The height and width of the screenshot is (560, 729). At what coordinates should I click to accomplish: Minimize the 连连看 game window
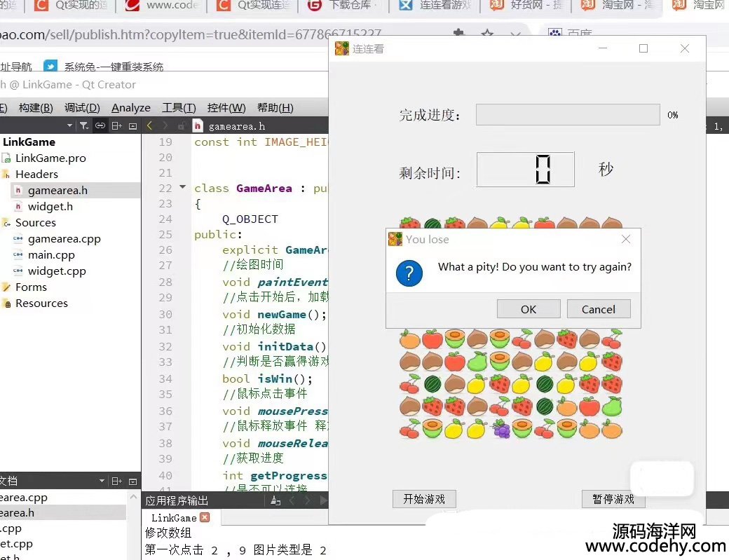[x=603, y=48]
